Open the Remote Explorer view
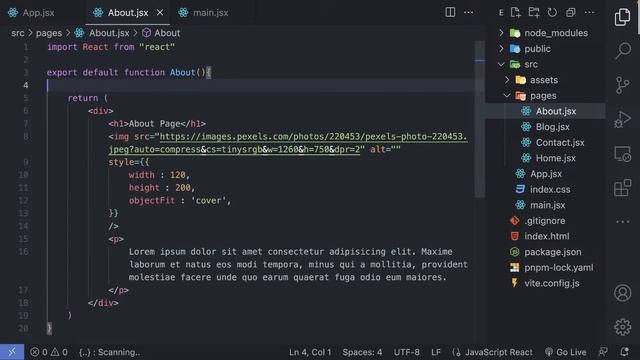Screen dimensions: 640x360 point(622,154)
